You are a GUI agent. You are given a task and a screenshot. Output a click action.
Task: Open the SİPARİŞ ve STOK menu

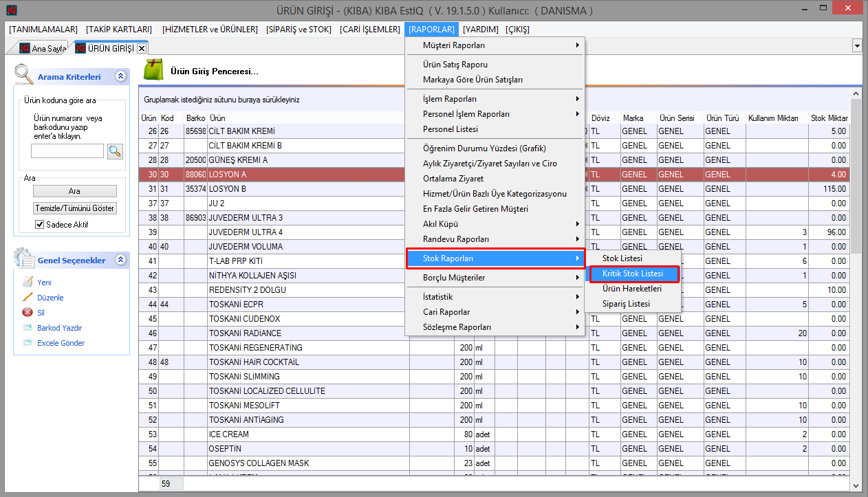(x=299, y=30)
